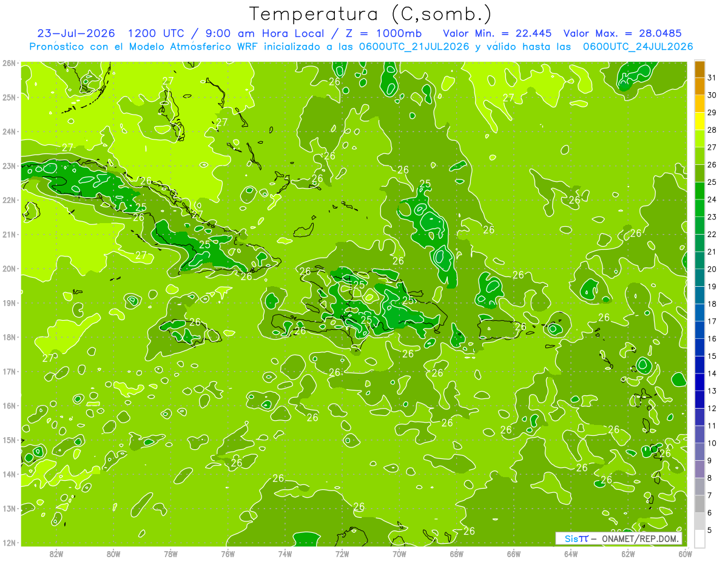This screenshot has height=562, width=728.
Task: Select valid-until time "0600UTC_24JUL2026"
Action: (638, 47)
